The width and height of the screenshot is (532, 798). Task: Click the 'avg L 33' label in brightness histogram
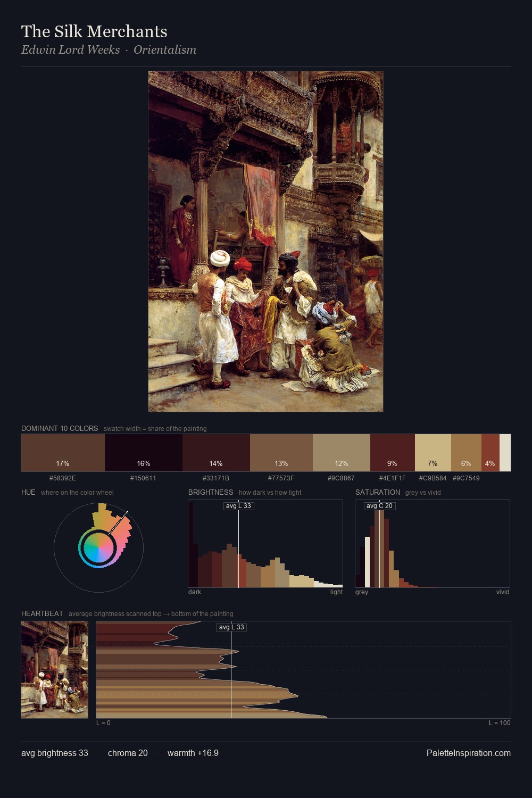(x=238, y=506)
